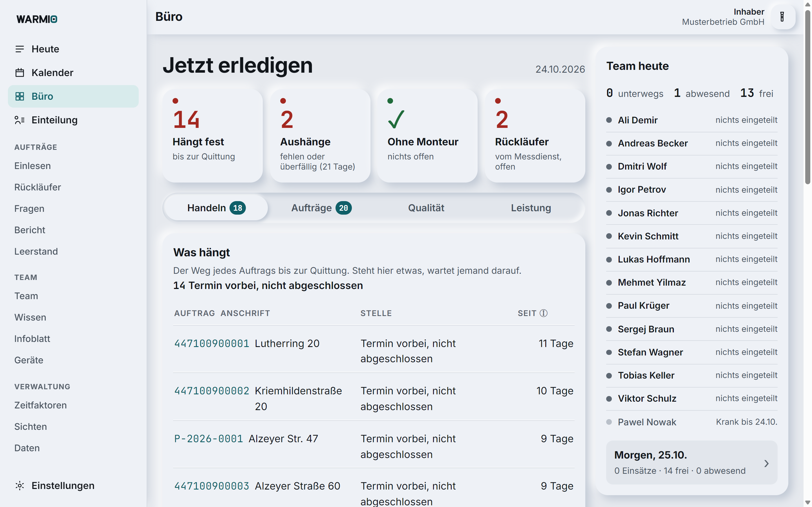
Task: Select the Büro grid icon
Action: [x=20, y=96]
